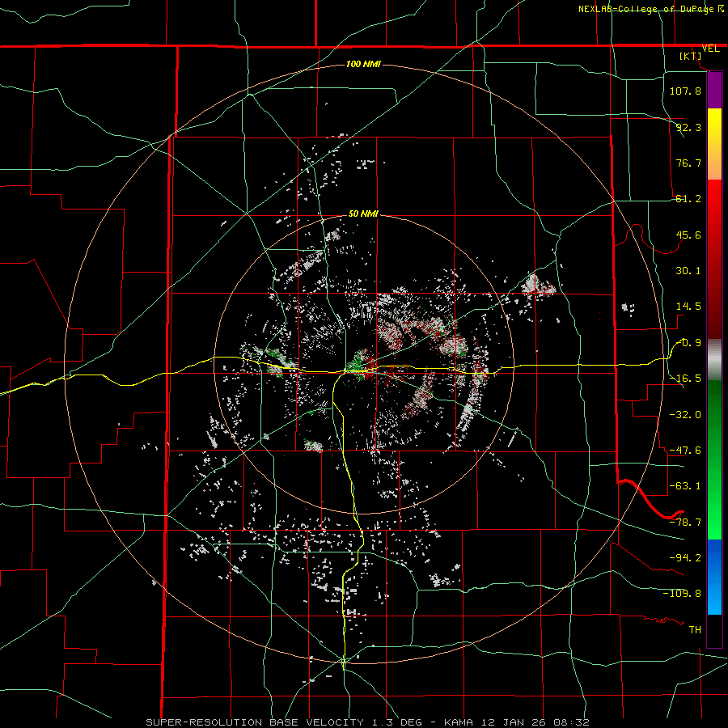
Task: Click the blue segment of velocity color bar
Action: (x=714, y=577)
